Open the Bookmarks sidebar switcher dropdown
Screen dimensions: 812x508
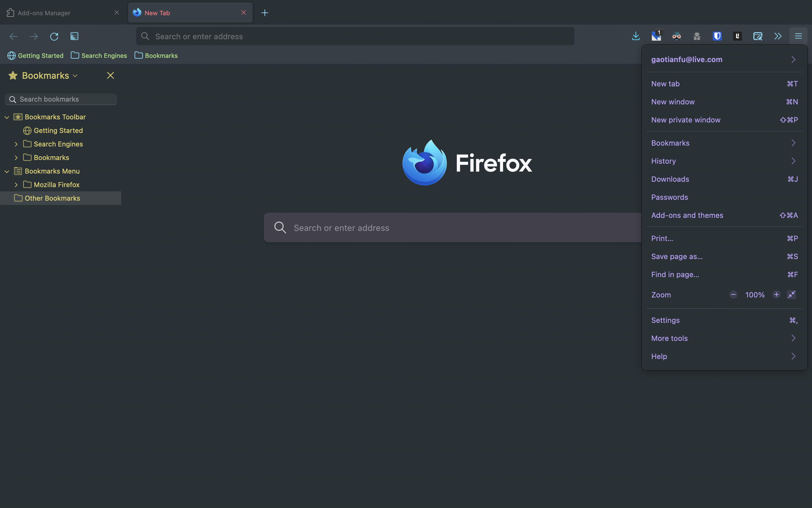click(x=75, y=76)
